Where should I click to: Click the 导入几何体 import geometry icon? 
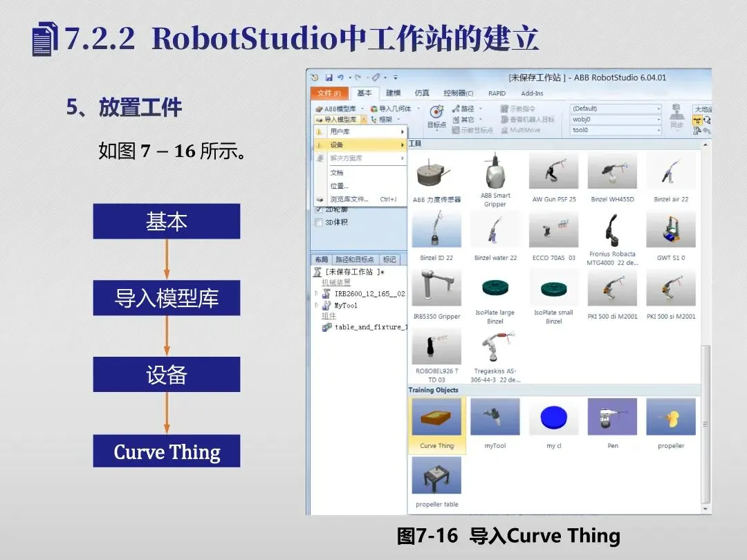click(x=374, y=109)
